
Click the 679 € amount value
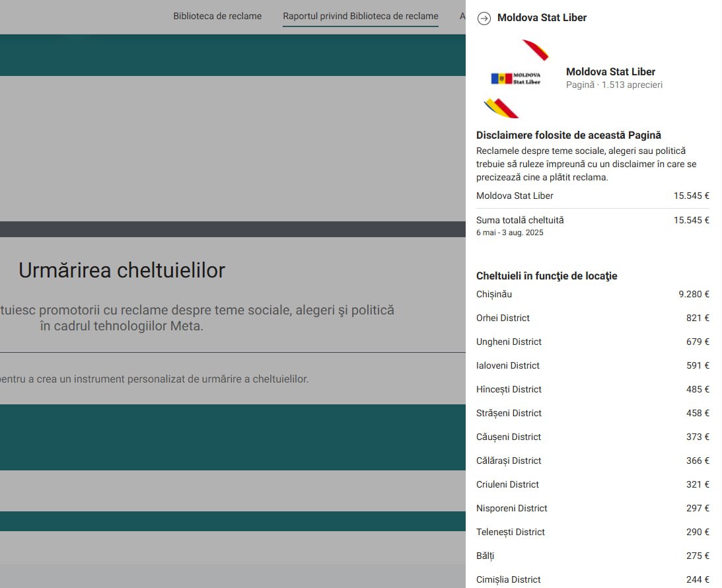698,342
